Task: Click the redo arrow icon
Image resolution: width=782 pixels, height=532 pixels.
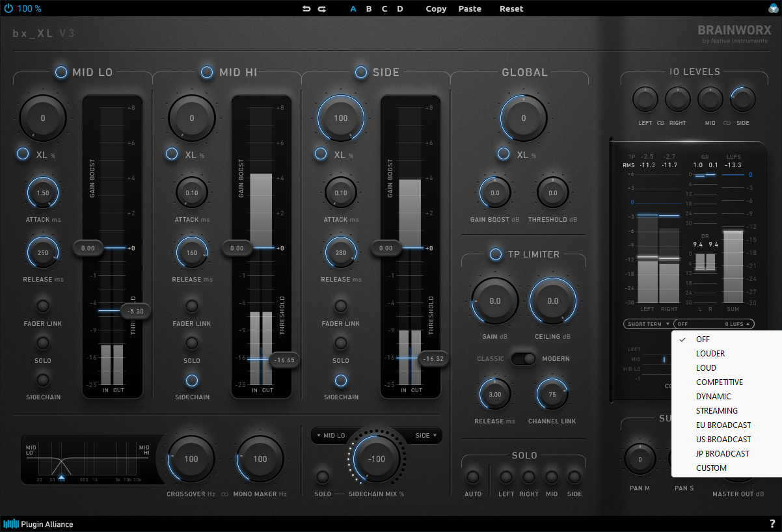Action: (321, 8)
